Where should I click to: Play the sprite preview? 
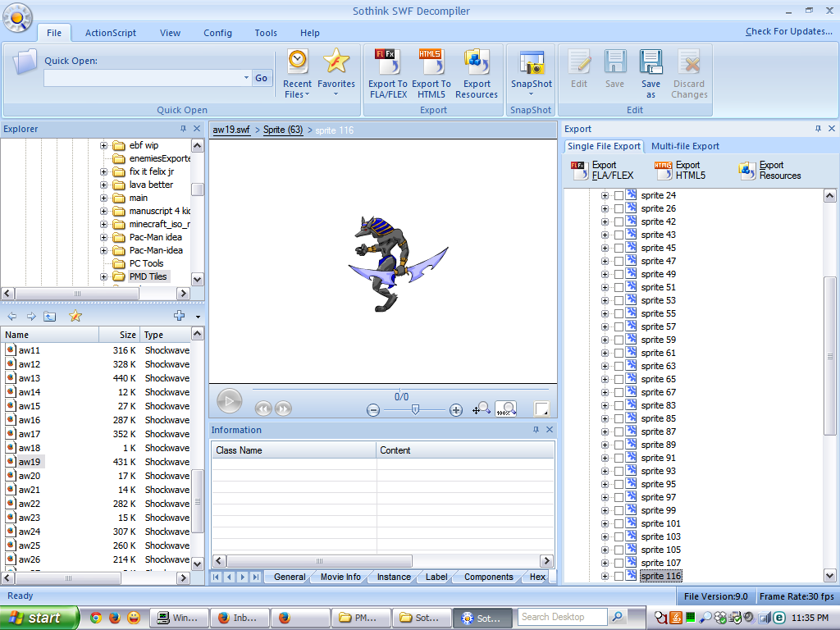click(230, 401)
